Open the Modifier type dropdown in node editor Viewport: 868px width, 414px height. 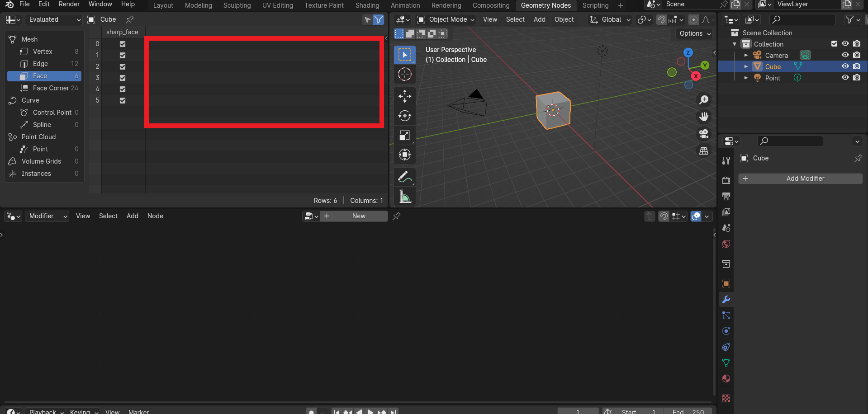(x=47, y=216)
